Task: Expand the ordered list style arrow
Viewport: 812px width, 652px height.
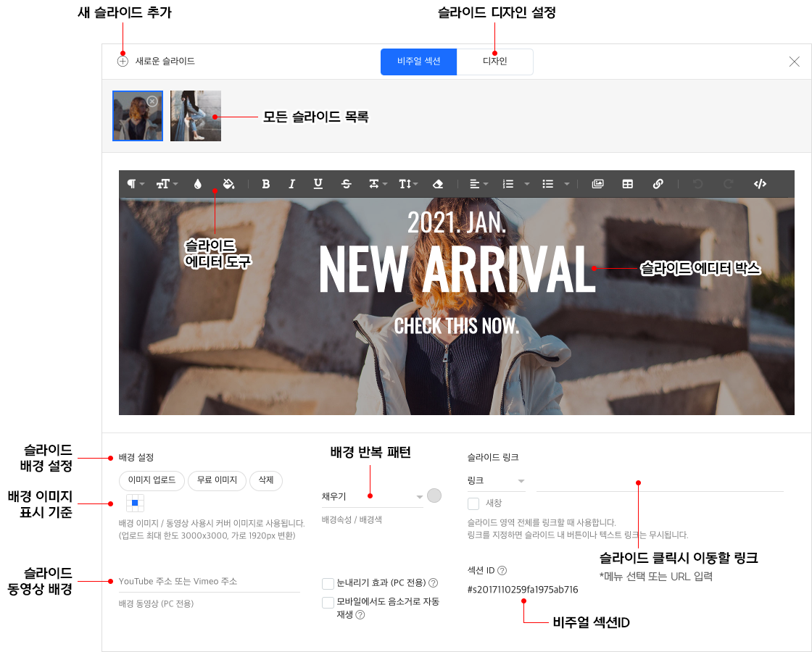Action: click(x=526, y=184)
